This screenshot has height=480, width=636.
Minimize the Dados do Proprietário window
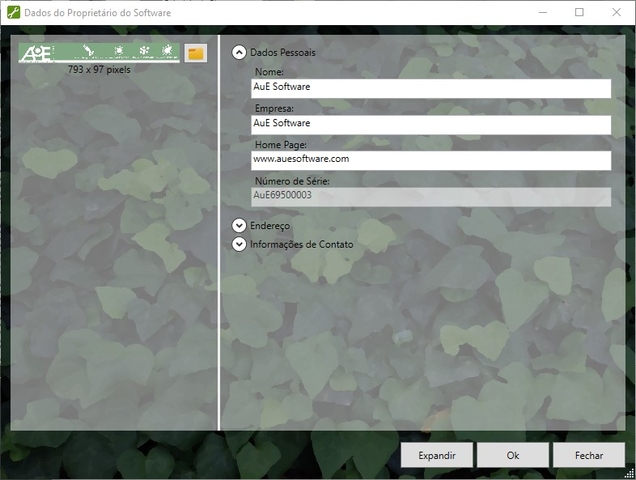(543, 13)
